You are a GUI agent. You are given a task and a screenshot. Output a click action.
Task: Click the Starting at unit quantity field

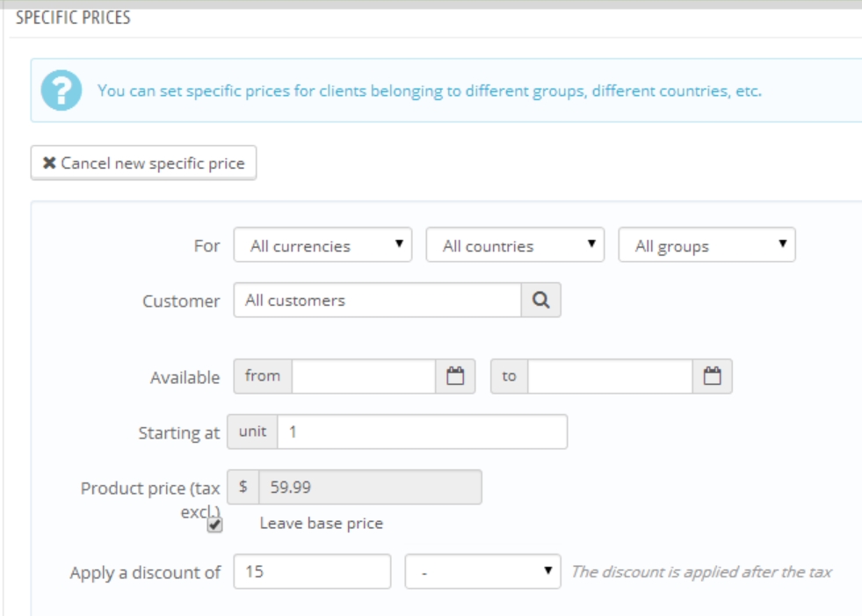point(422,431)
